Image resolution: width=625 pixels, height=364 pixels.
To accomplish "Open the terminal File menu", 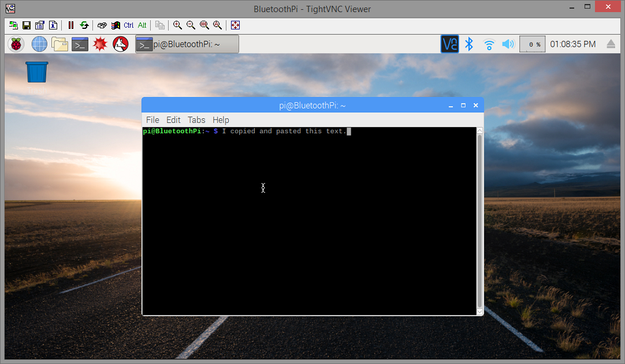I will tap(152, 120).
